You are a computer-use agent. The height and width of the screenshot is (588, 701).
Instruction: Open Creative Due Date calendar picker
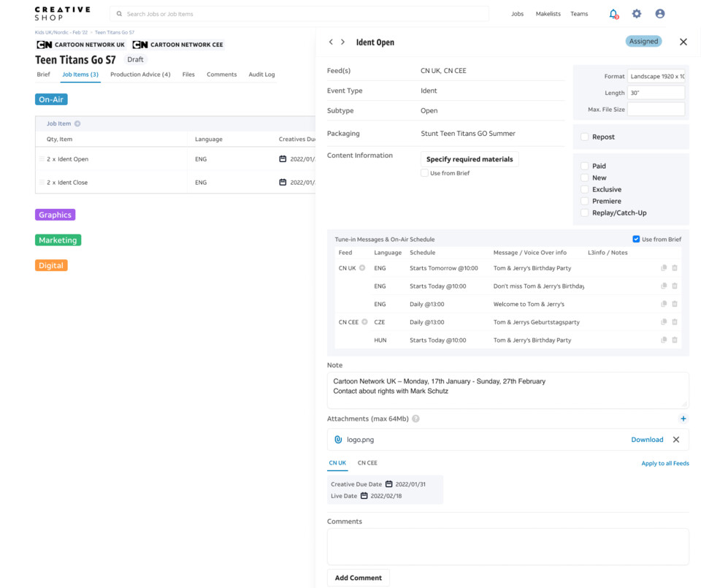pyautogui.click(x=389, y=484)
